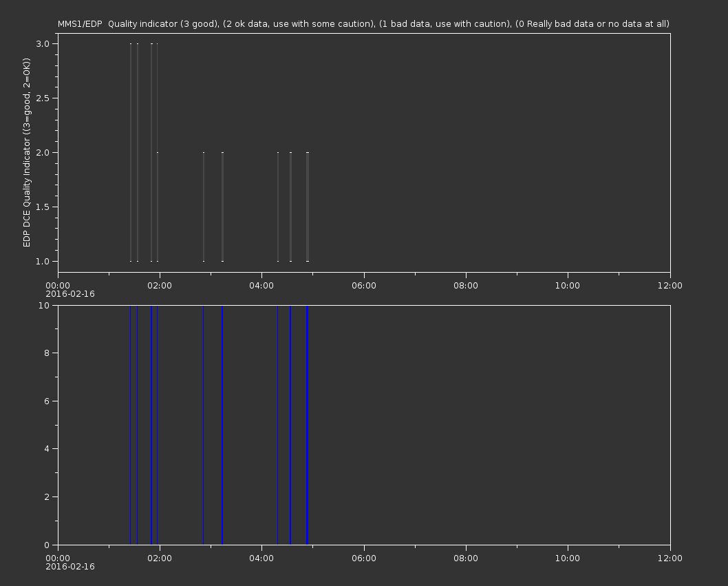Click the 02:00 time label under lower plot
The image size is (728, 586).
160,558
